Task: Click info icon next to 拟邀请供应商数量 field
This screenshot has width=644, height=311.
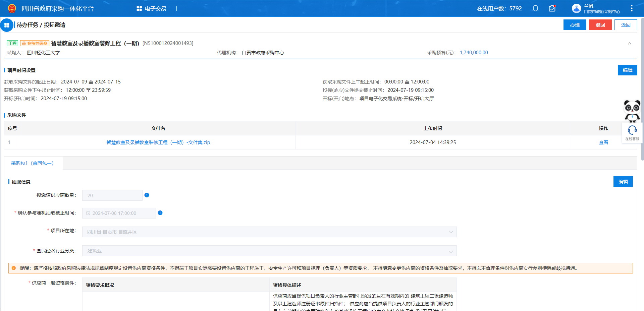Action: coord(147,195)
